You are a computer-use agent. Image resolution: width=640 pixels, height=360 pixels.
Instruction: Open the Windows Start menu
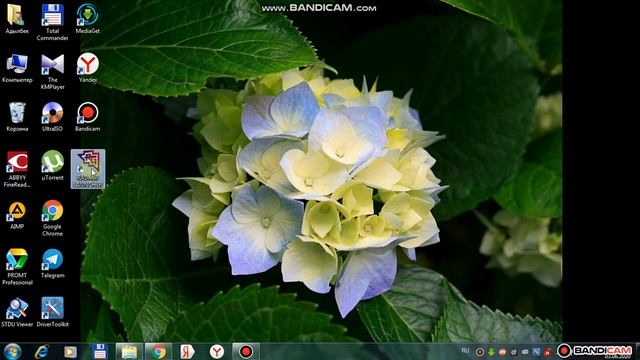12,352
